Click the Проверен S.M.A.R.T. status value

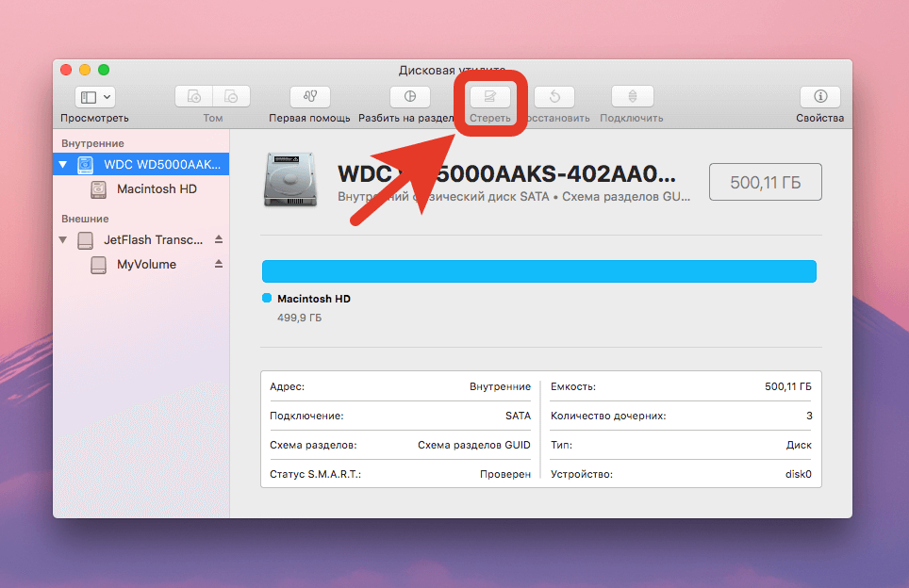(504, 474)
